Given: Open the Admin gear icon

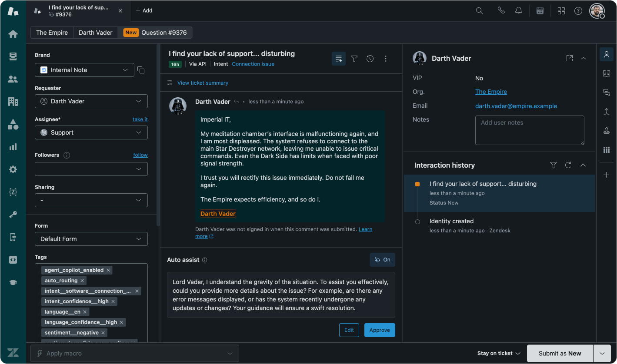Looking at the screenshot, I should [13, 169].
